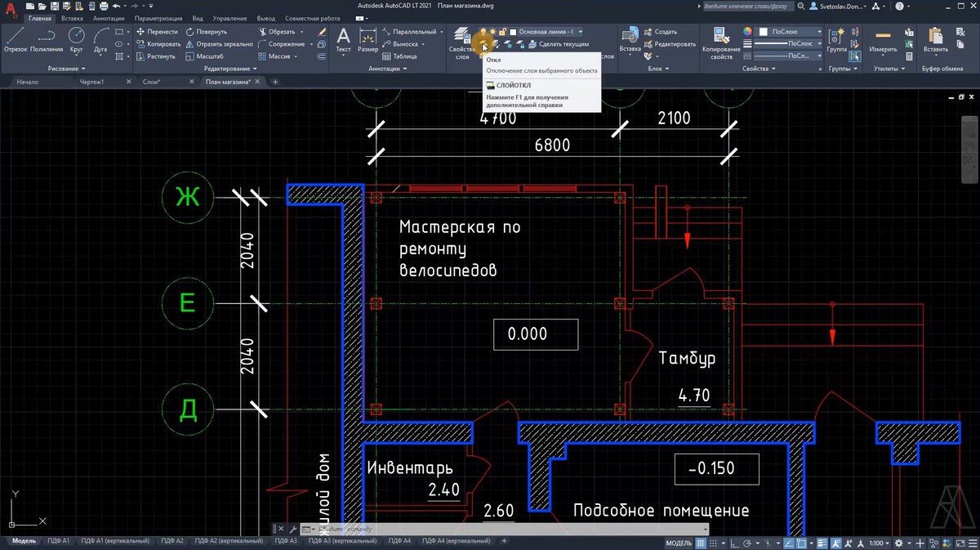Screen dimensions: 980x550
Task: Click Сделать текущим layer button
Action: (558, 44)
